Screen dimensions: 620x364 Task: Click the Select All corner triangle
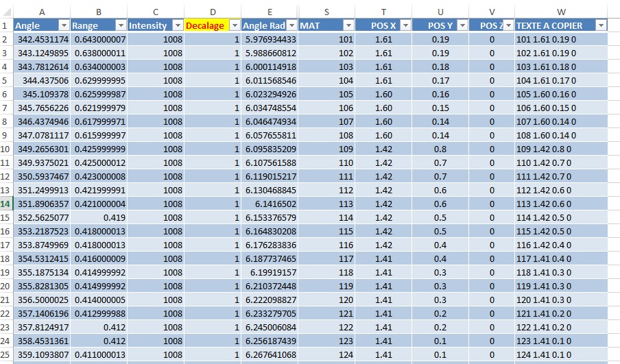[x=7, y=12]
